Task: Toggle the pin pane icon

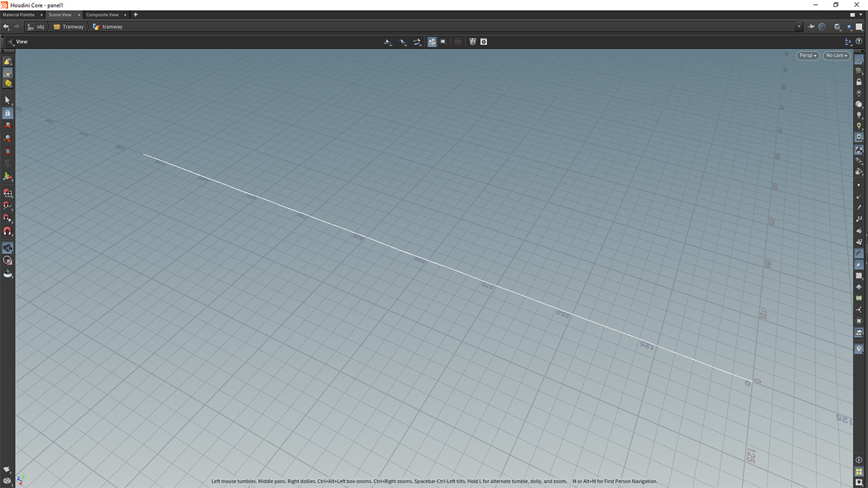Action: (811, 26)
